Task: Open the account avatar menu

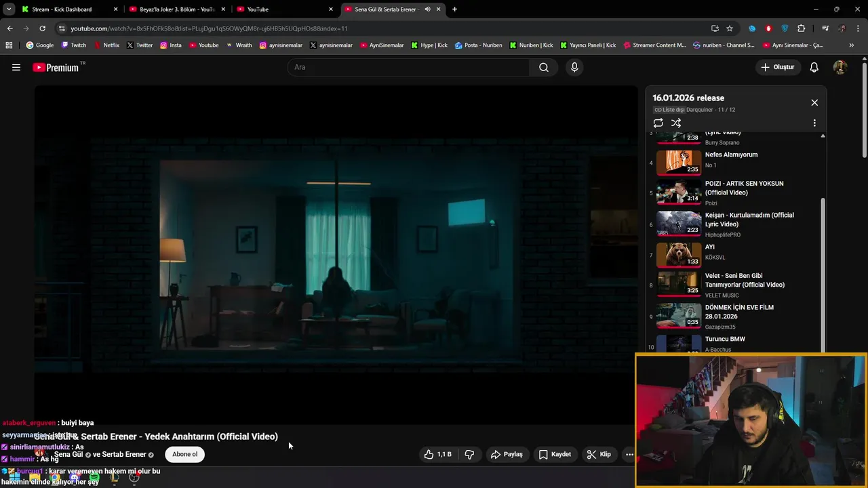Action: (840, 67)
